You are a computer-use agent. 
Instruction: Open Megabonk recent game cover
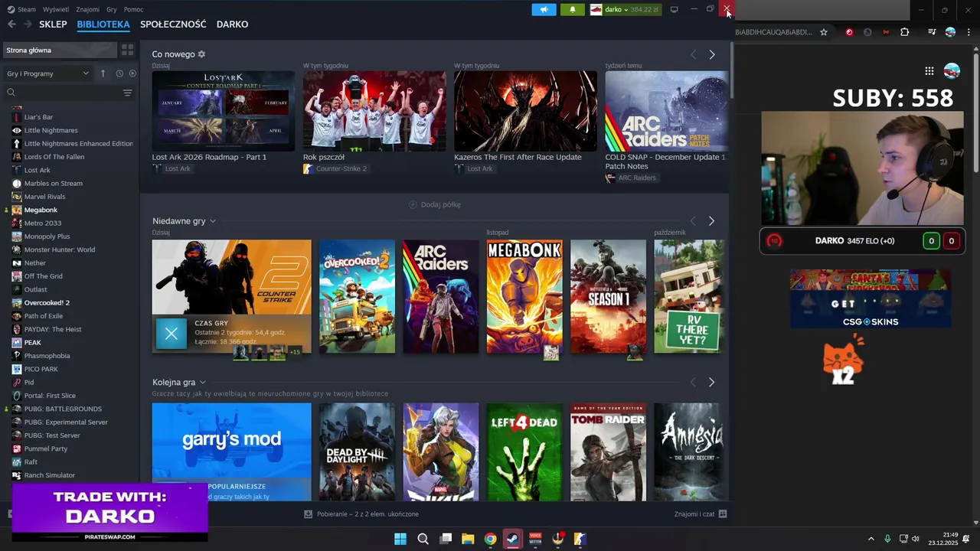click(524, 297)
